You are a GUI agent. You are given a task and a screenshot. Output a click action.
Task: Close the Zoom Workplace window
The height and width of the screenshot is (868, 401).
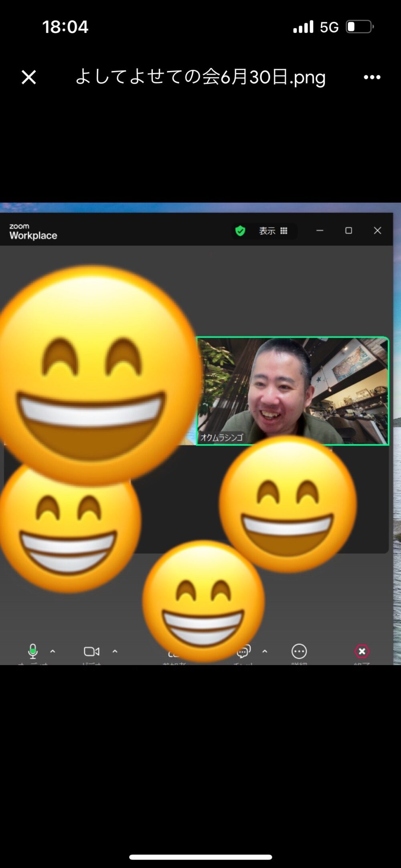click(377, 231)
